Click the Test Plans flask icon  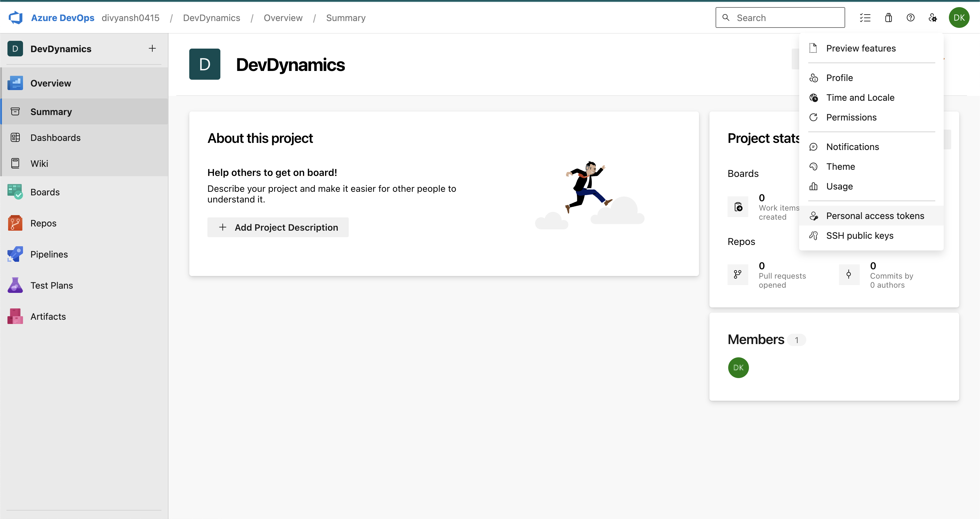pos(15,285)
